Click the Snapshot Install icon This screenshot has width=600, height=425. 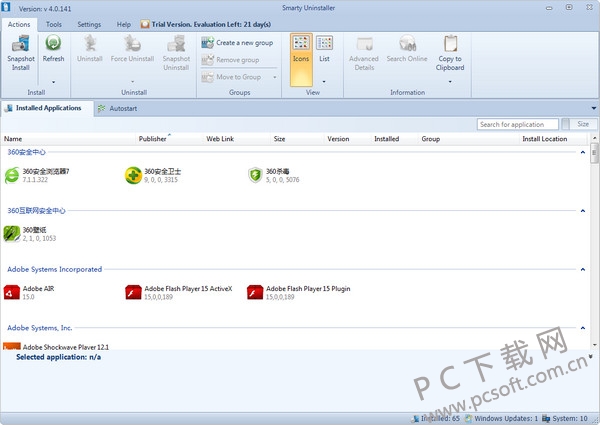pyautogui.click(x=21, y=43)
